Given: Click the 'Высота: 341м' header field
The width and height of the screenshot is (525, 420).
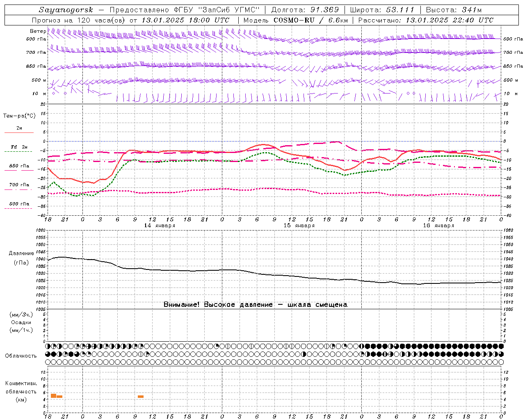Looking at the screenshot, I should pyautogui.click(x=454, y=10).
